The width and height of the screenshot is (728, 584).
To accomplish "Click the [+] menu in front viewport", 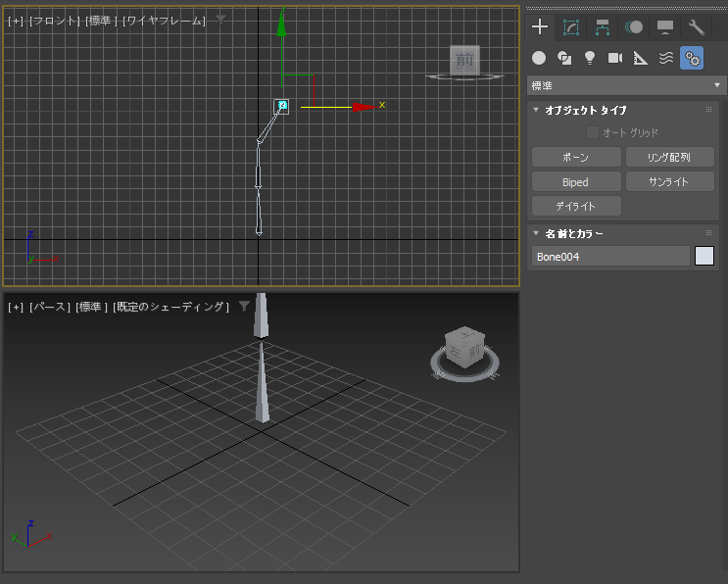I will pos(16,21).
